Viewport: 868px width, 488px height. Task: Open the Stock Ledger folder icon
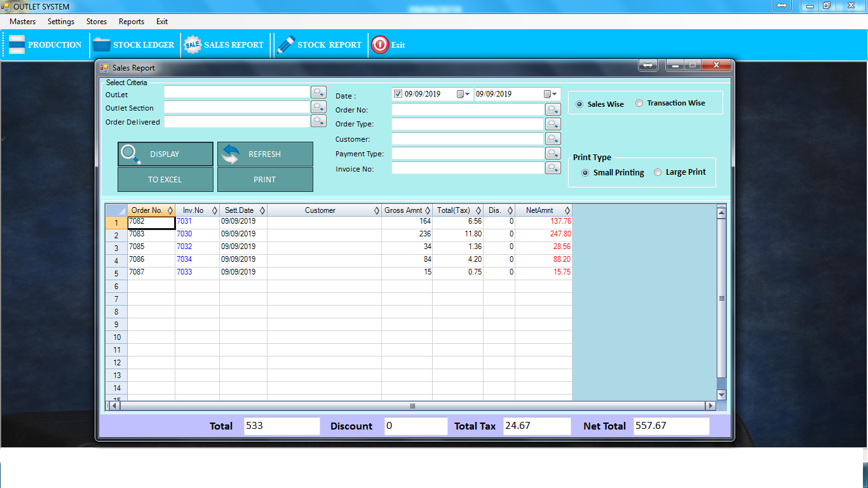click(x=102, y=45)
